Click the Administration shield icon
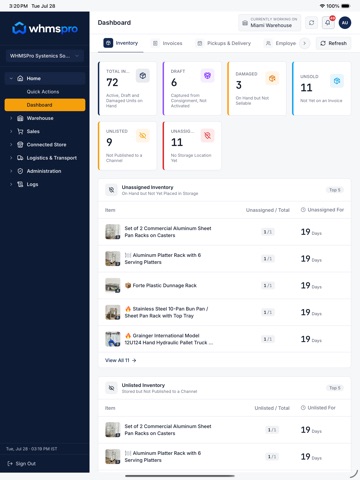 (x=20, y=171)
